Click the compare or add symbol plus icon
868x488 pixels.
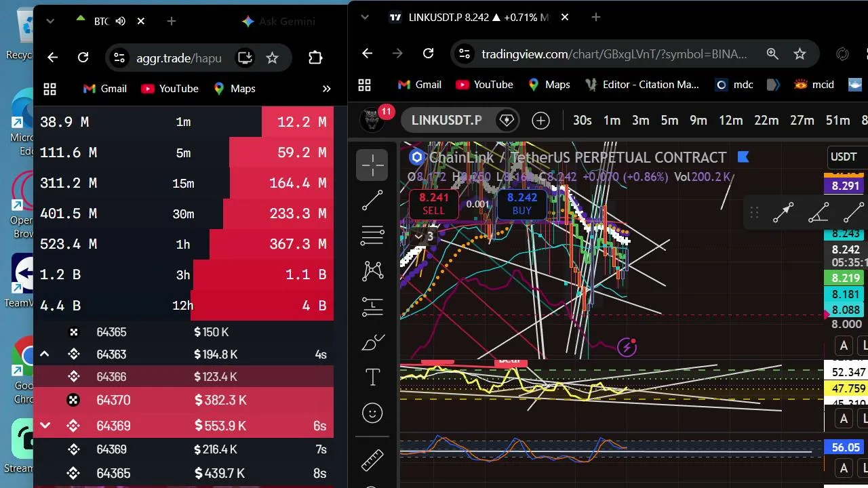click(x=540, y=121)
